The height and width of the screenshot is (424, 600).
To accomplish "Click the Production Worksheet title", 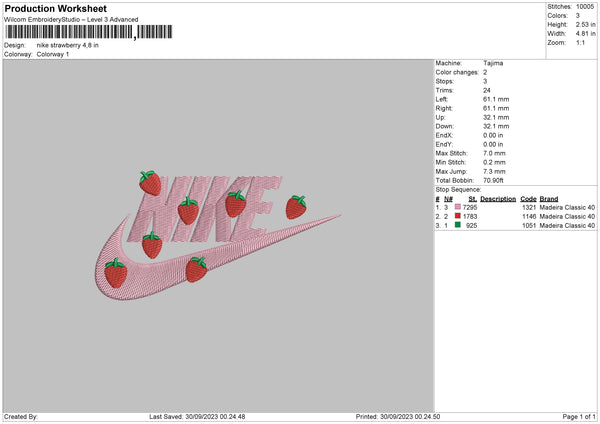I will click(55, 8).
